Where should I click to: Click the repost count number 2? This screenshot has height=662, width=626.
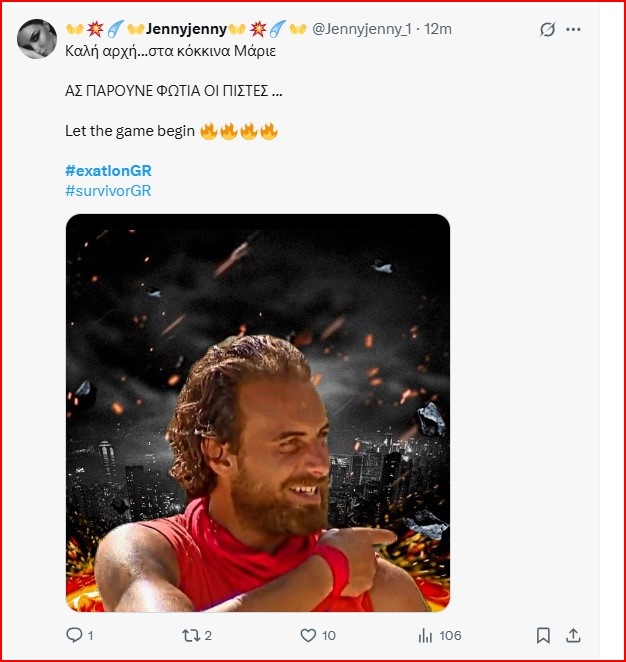coord(207,635)
